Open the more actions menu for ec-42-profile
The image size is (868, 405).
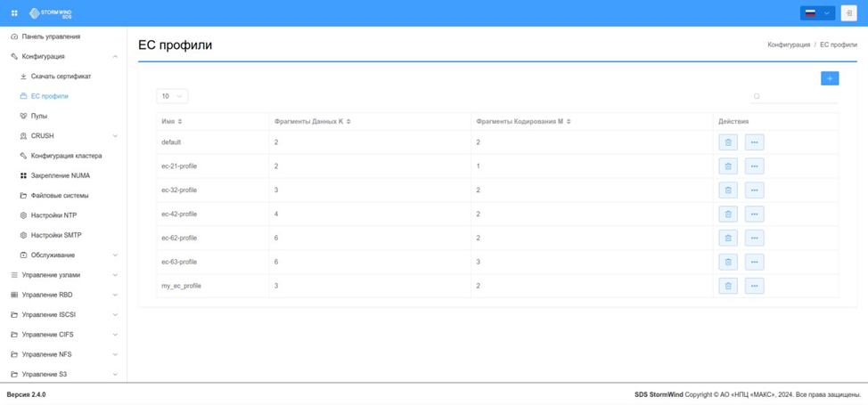click(x=754, y=215)
